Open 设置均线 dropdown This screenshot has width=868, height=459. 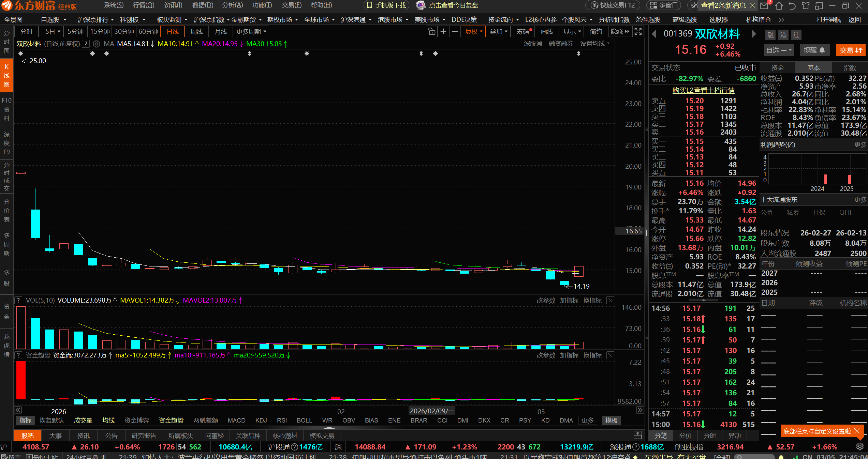(x=594, y=44)
